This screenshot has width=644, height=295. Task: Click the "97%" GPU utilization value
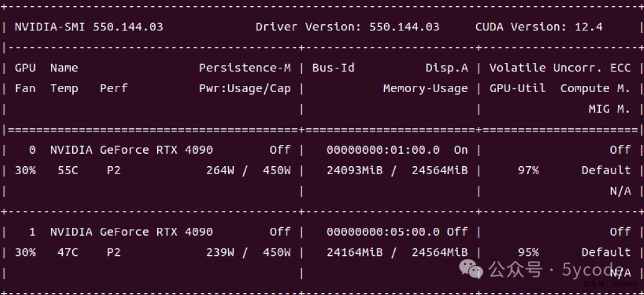528,171
